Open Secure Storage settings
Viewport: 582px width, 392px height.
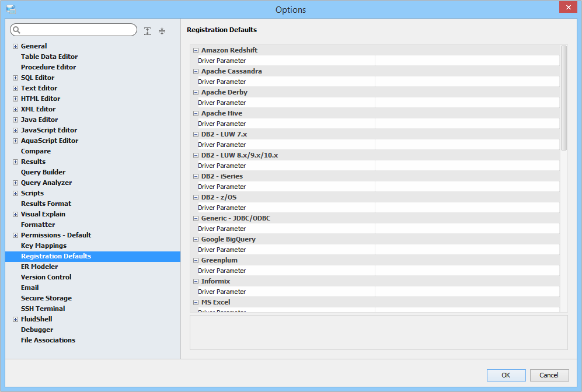pos(46,298)
